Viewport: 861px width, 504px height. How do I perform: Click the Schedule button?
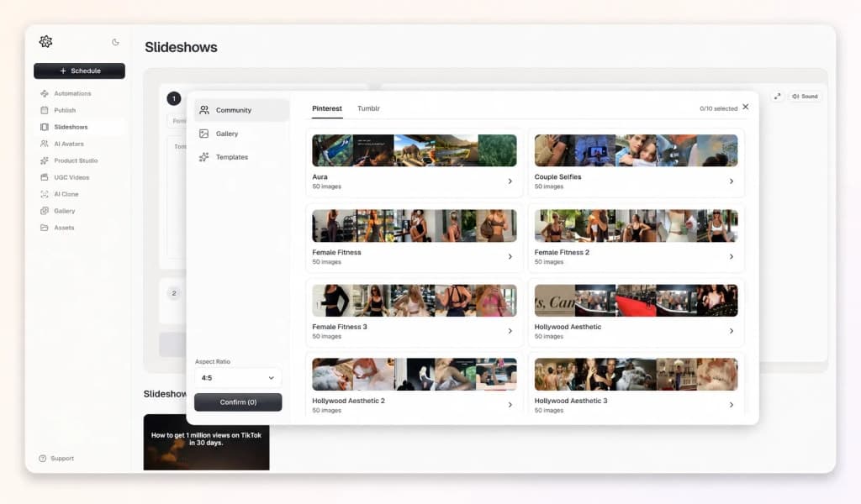click(79, 71)
